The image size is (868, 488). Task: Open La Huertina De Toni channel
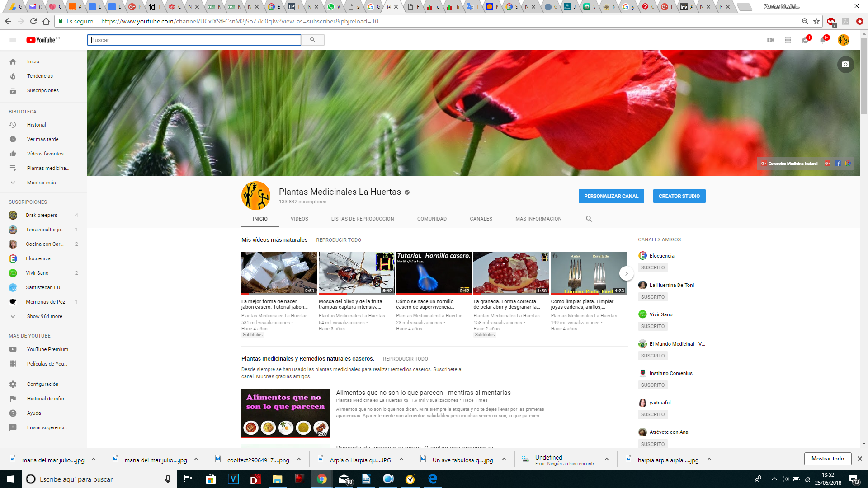coord(671,285)
